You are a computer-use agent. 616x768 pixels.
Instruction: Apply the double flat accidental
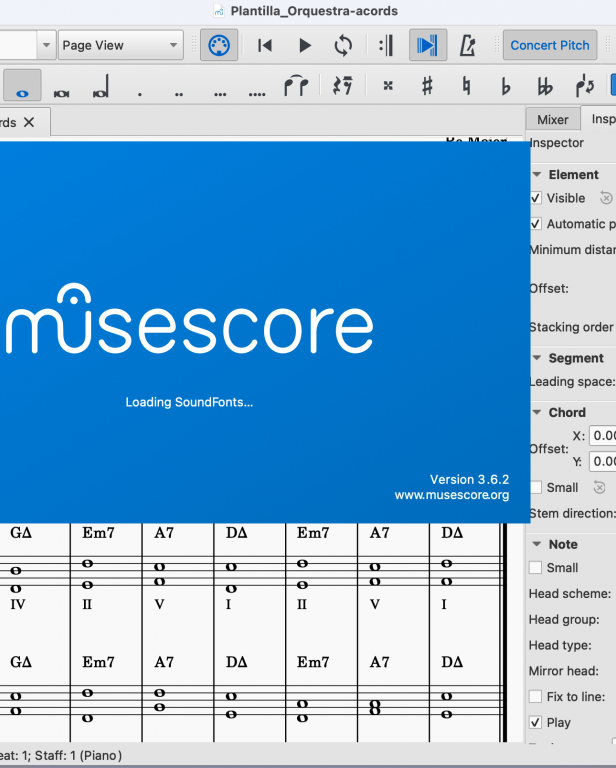tap(545, 86)
